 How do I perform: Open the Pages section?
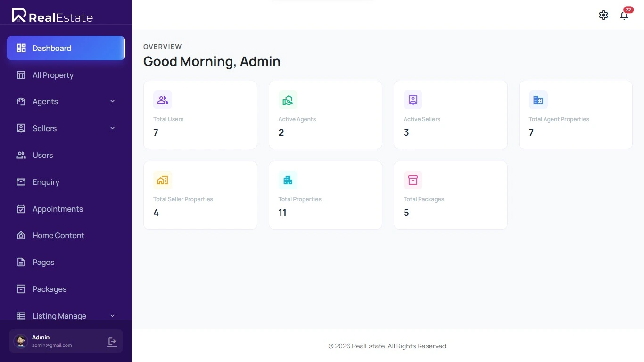(43, 262)
